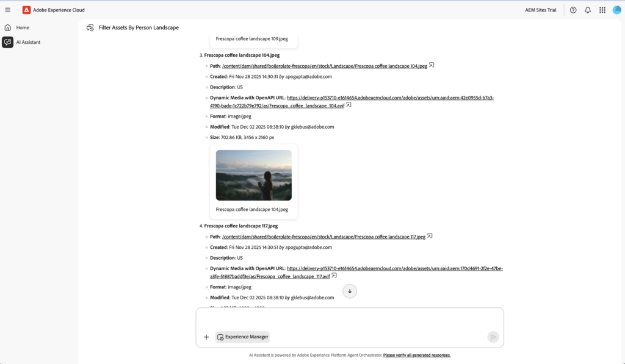The image size is (625, 364).
Task: Select AI Assistant in sidebar
Action: 28,42
